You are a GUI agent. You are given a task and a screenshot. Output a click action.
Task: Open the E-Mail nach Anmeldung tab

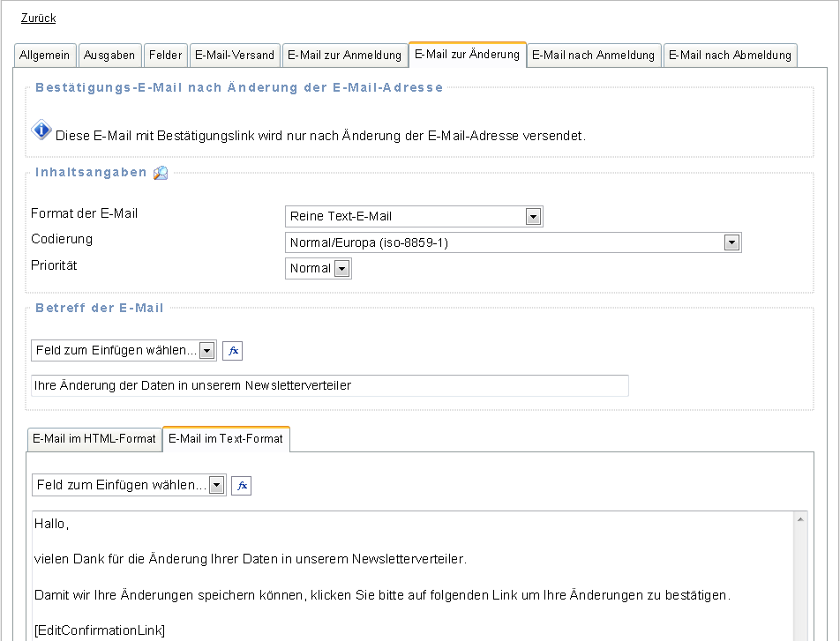click(593, 56)
